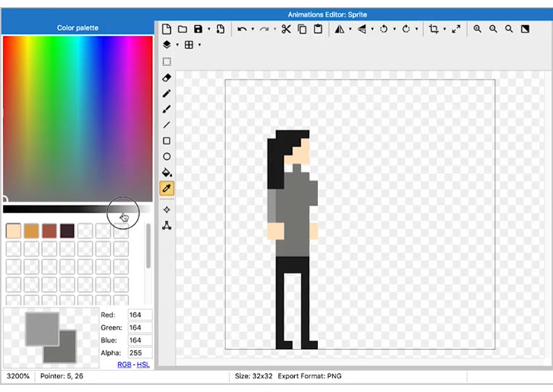Click the 'Size: 32x32' status text
The width and height of the screenshot is (553, 392).
tap(254, 376)
